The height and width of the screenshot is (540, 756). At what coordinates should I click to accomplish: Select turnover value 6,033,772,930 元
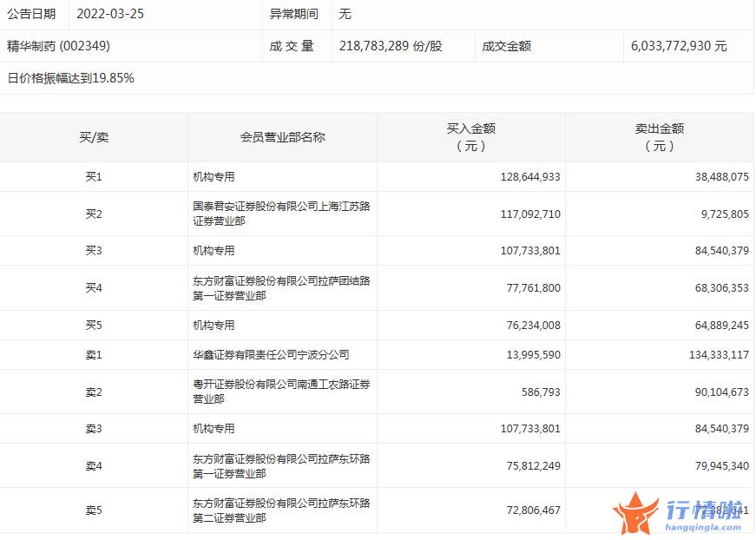tap(679, 46)
